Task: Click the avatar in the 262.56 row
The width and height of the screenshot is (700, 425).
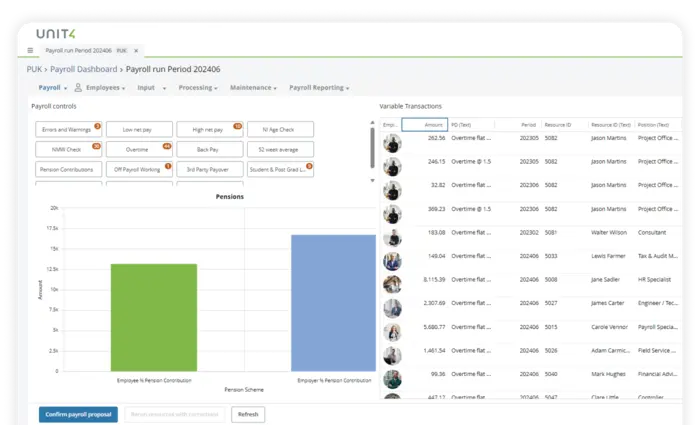Action: (x=392, y=144)
